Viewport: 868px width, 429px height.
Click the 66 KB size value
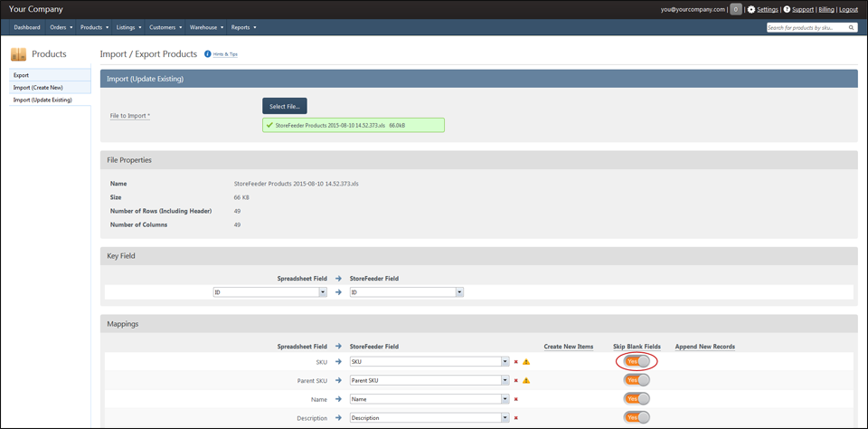click(x=240, y=196)
